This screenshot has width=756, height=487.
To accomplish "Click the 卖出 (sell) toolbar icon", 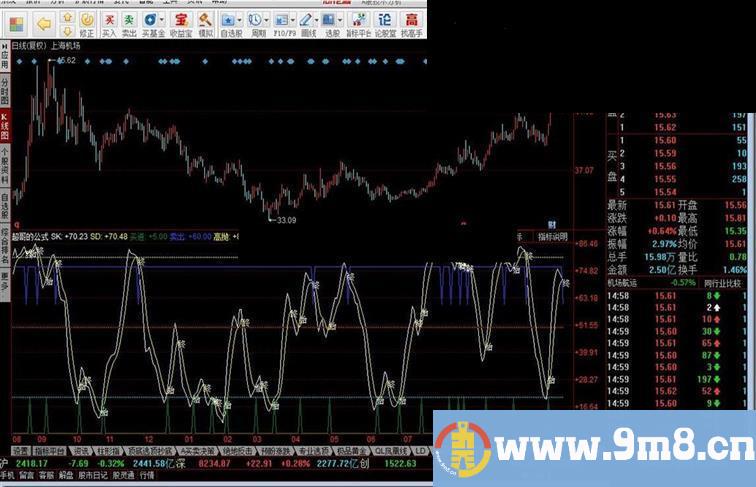I will click(x=129, y=21).
